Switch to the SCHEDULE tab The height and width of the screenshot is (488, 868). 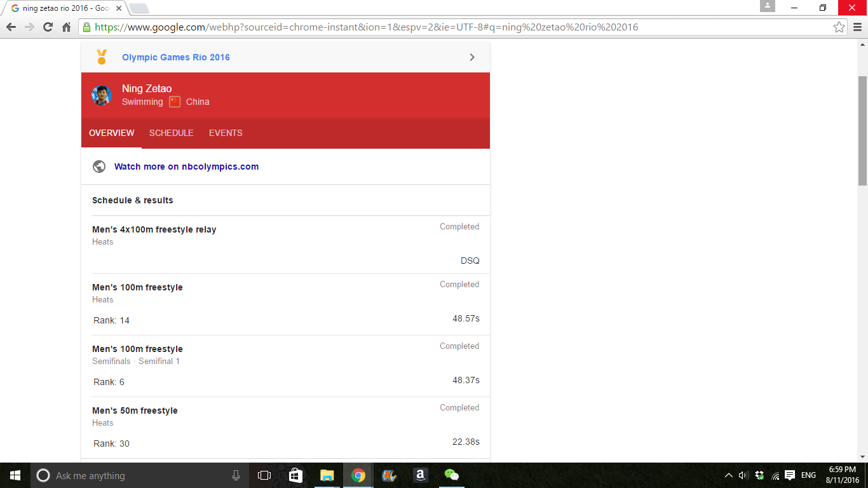[x=171, y=133]
